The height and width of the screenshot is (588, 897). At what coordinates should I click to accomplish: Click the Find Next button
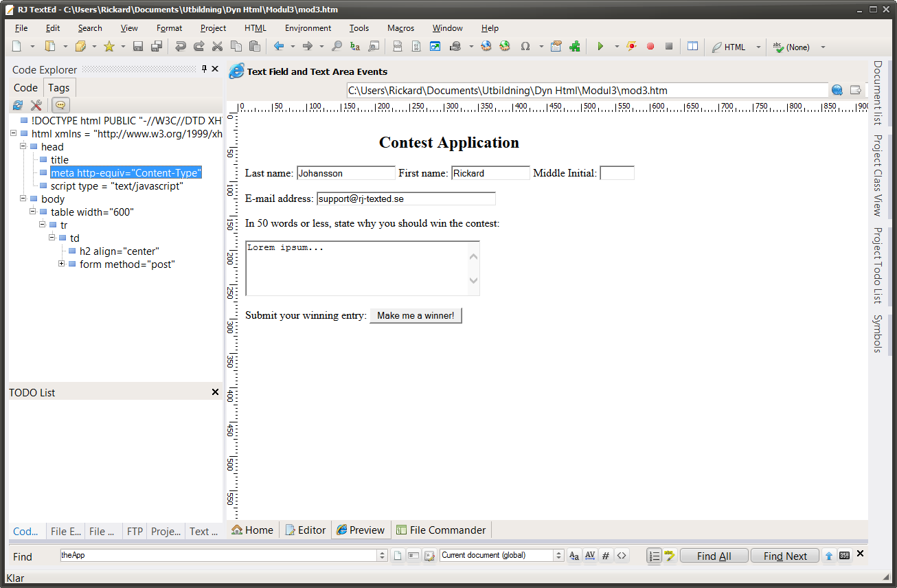(784, 556)
